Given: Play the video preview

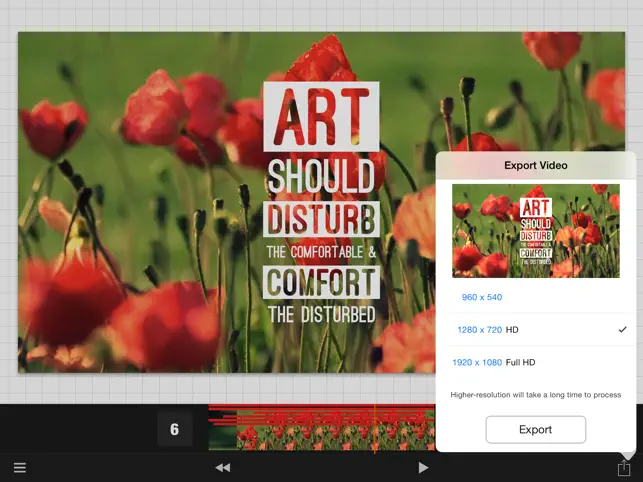Looking at the screenshot, I should (423, 467).
